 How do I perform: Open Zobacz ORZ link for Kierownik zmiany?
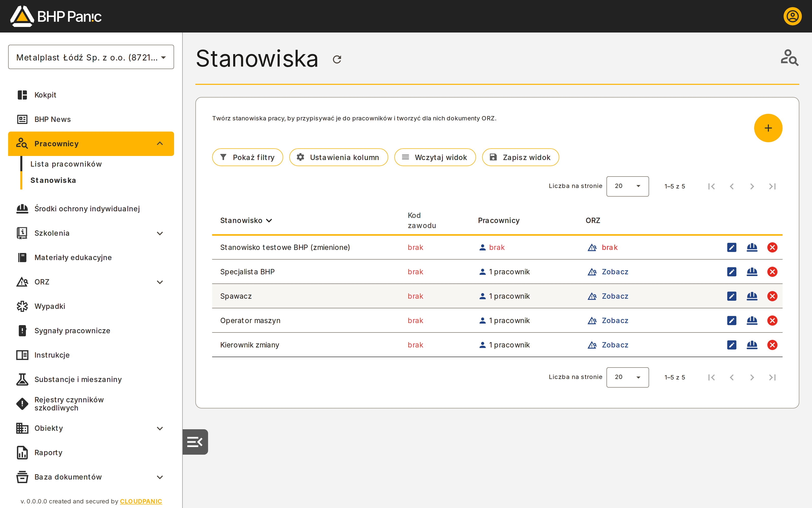click(615, 345)
